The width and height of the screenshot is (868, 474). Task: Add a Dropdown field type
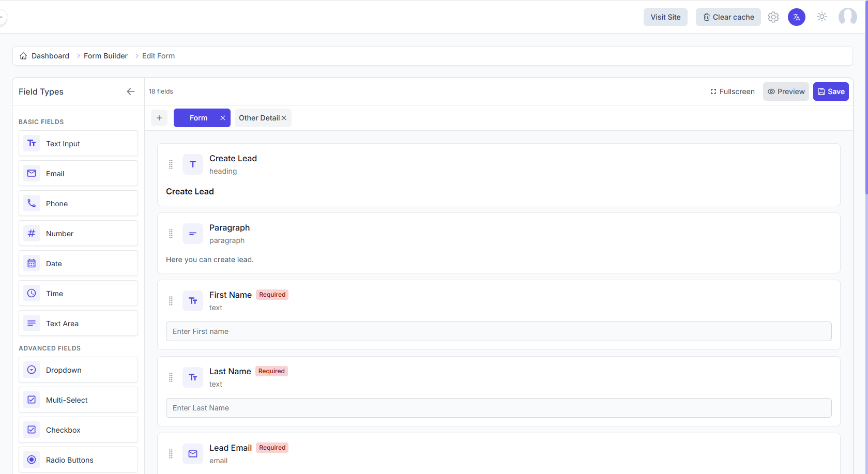coord(78,370)
